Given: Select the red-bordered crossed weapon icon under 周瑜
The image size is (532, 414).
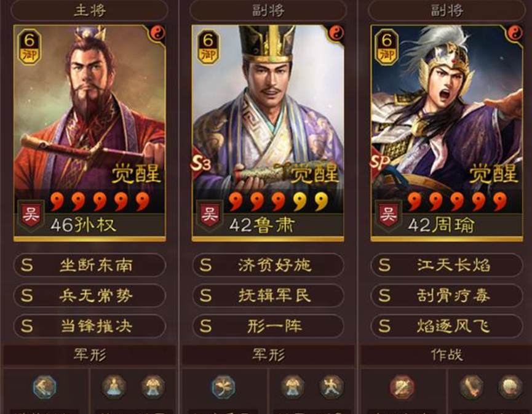Looking at the screenshot, I should pyautogui.click(x=402, y=387).
